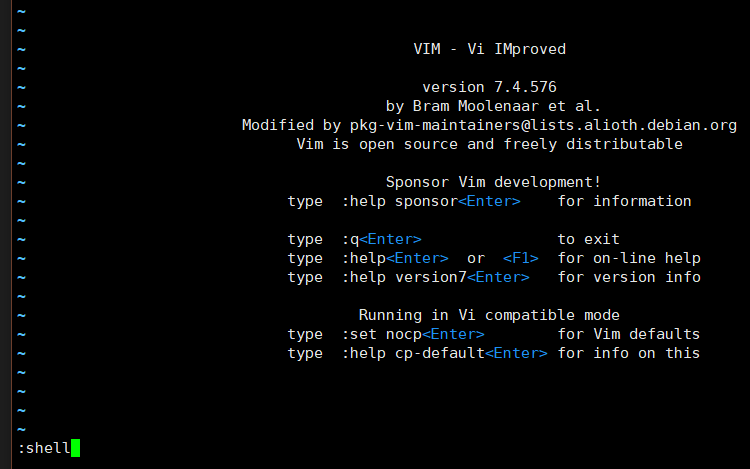750x469 pixels.
Task: Click the :help cp-default command
Action: 412,353
